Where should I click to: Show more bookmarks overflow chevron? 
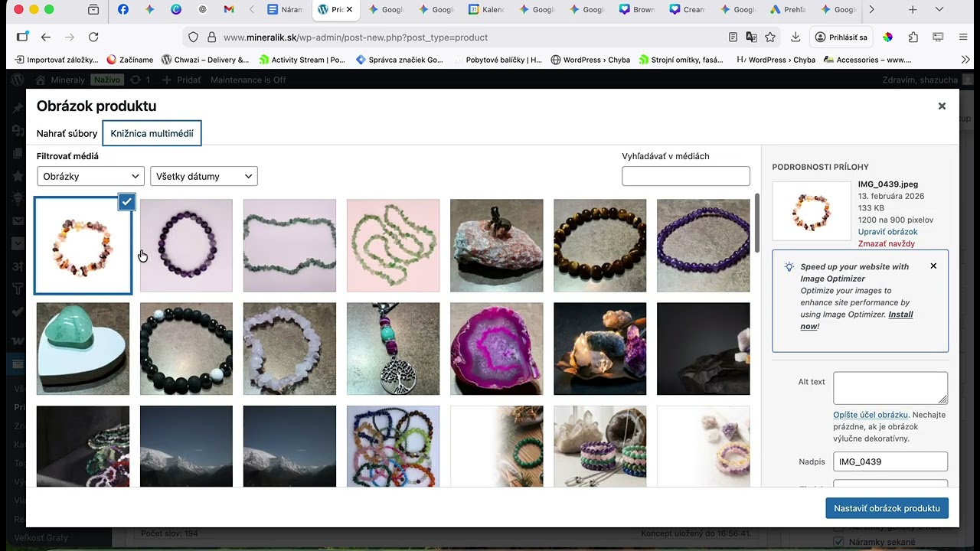click(965, 60)
